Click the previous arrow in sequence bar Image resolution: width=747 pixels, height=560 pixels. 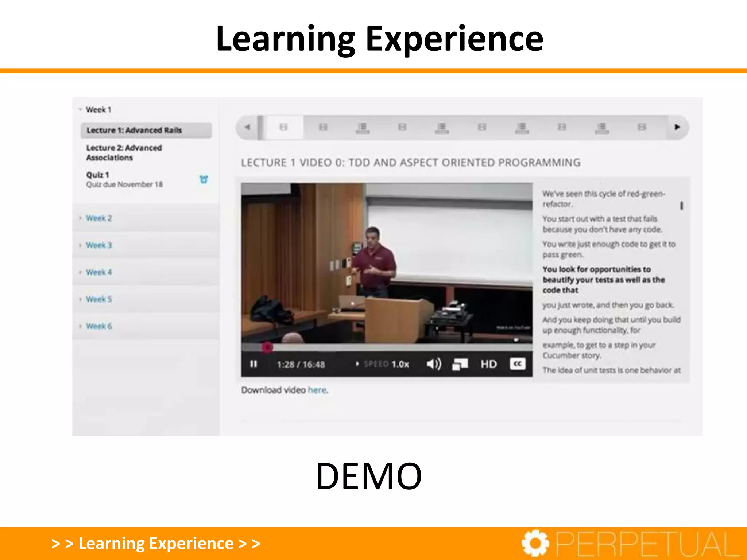pyautogui.click(x=248, y=127)
